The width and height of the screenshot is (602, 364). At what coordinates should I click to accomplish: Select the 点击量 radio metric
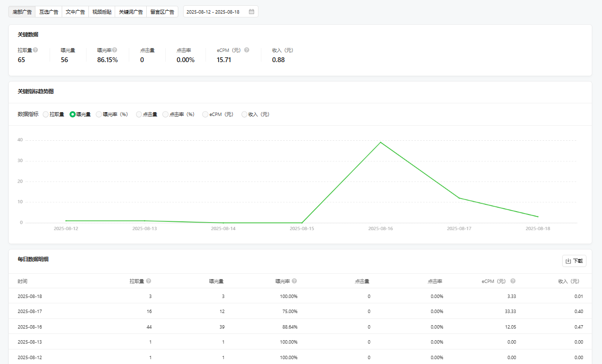(139, 115)
